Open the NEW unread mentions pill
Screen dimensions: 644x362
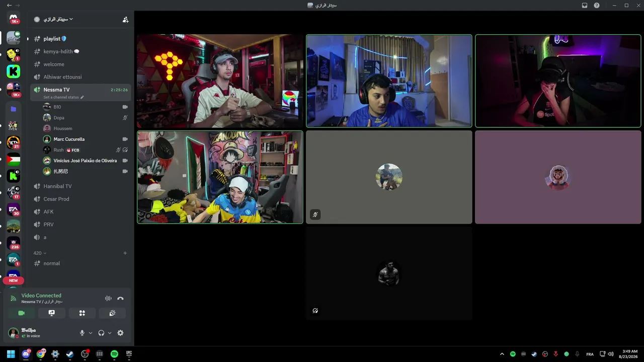[14, 281]
